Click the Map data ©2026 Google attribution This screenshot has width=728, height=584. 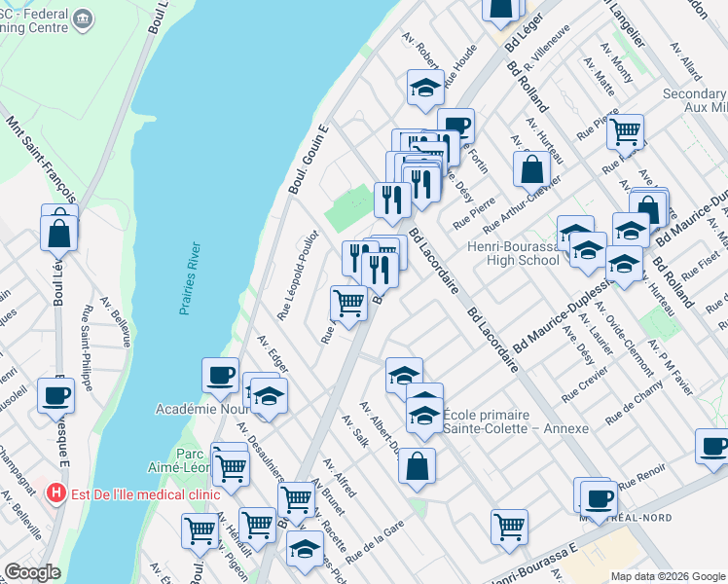(x=669, y=576)
